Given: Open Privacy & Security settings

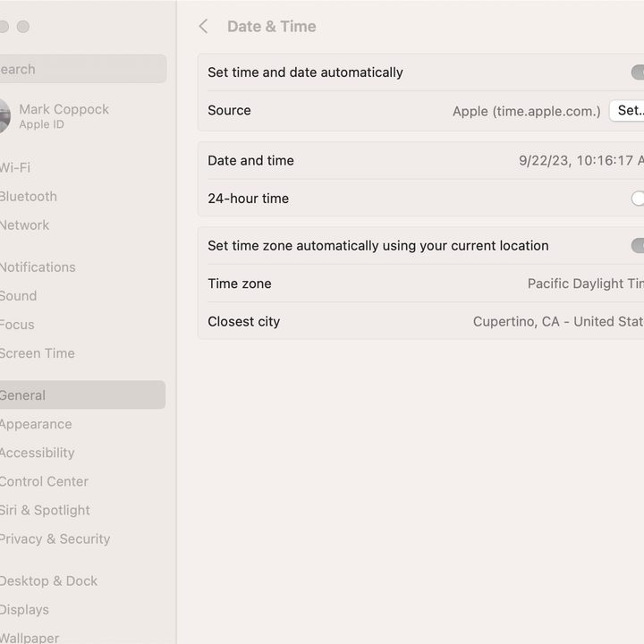Looking at the screenshot, I should [55, 538].
